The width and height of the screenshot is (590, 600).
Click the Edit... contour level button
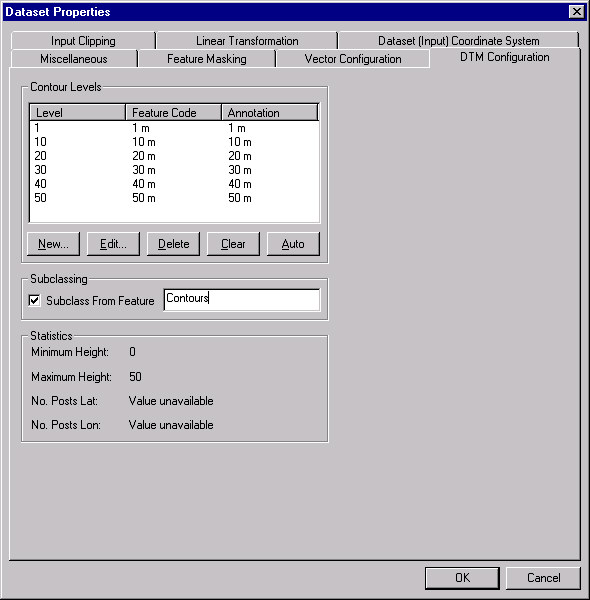[113, 244]
